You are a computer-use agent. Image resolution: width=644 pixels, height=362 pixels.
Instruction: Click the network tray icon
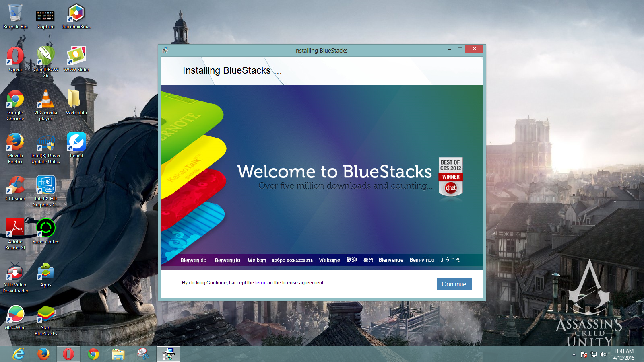594,354
